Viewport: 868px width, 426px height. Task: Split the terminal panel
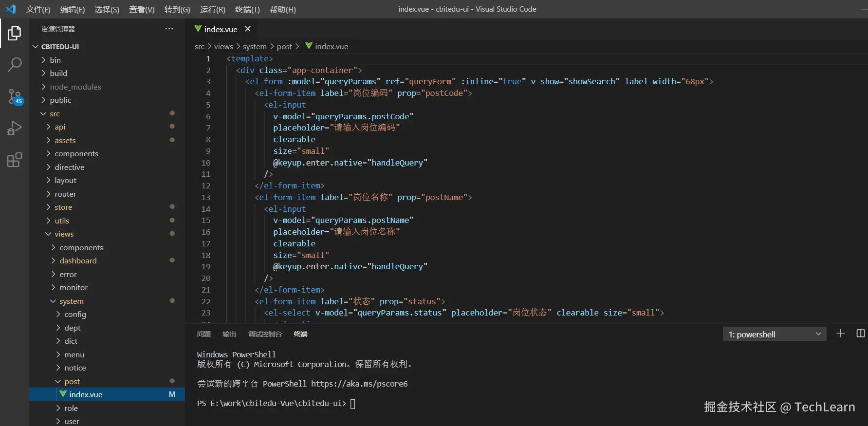coord(860,333)
